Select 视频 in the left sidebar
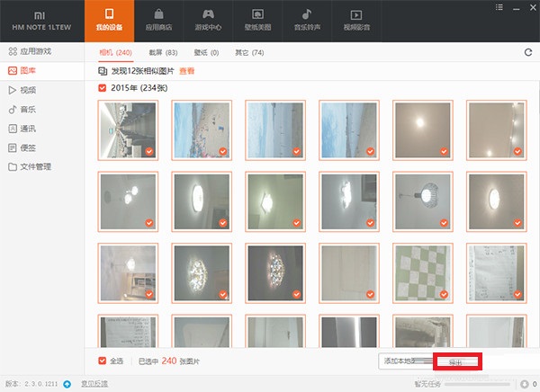This screenshot has width=540, height=392. pyautogui.click(x=27, y=90)
